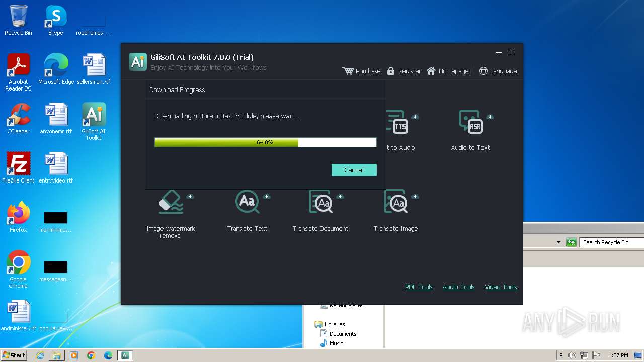Select the Firefox desktop icon
The width and height of the screenshot is (644, 362).
[x=18, y=217]
